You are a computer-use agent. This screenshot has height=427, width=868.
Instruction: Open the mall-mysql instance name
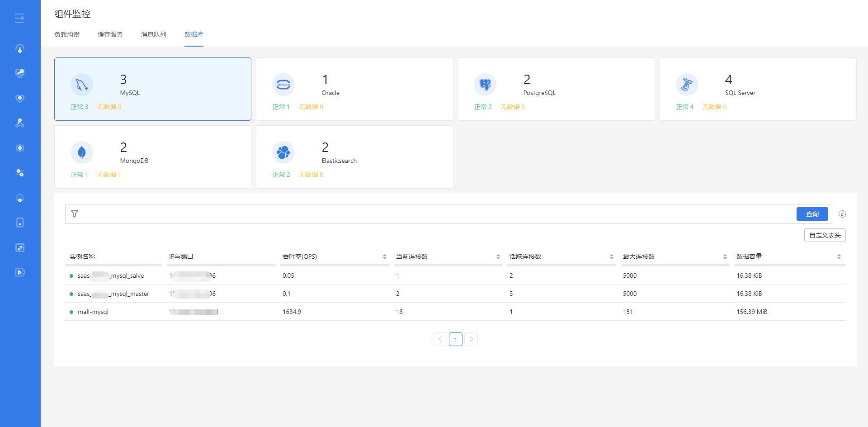coord(93,312)
